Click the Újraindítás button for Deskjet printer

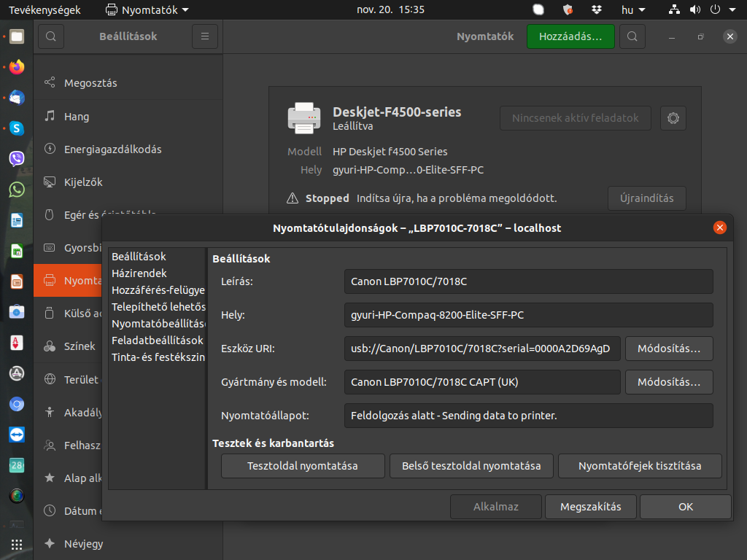tap(646, 198)
